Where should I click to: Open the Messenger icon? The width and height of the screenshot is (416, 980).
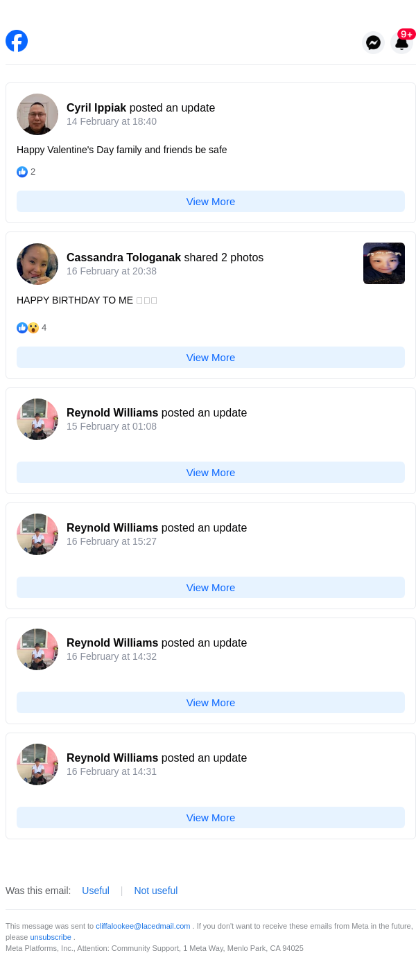pos(373,43)
